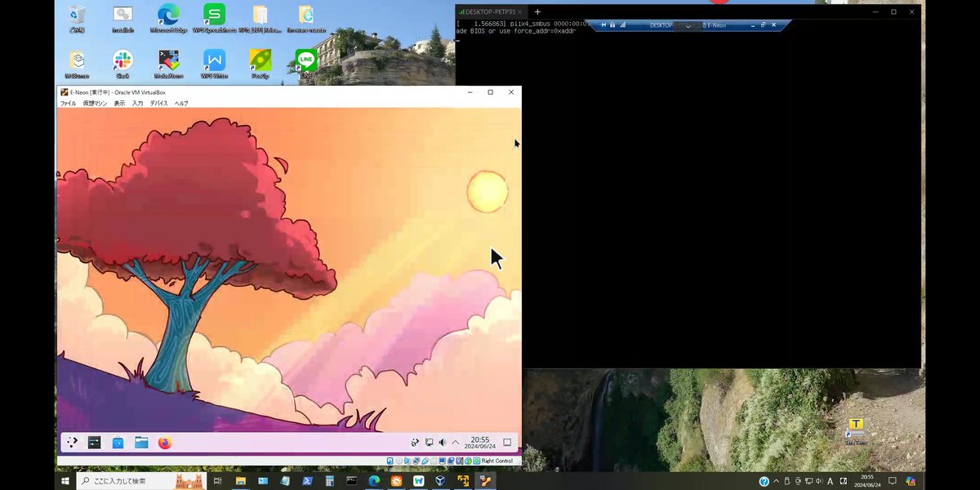Add a new tab in the terminal window

click(x=537, y=11)
